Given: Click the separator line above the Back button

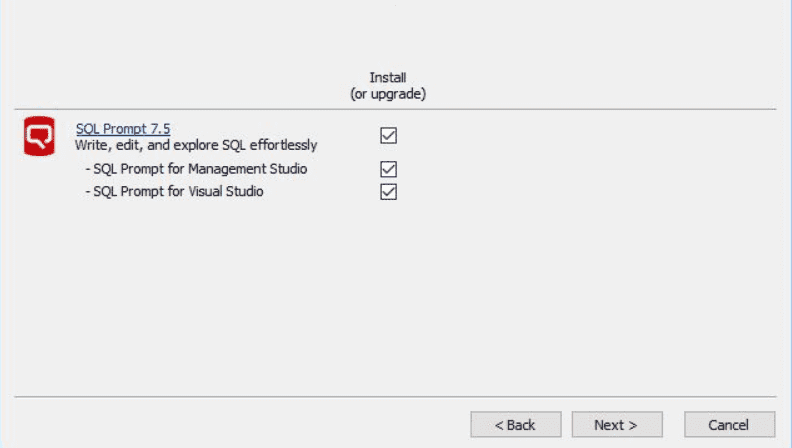Looking at the screenshot, I should [x=395, y=397].
